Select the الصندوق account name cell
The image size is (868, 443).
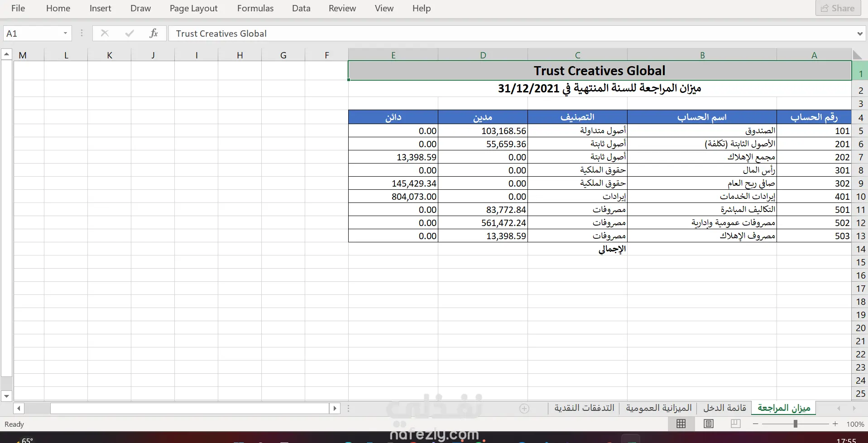[702, 131]
